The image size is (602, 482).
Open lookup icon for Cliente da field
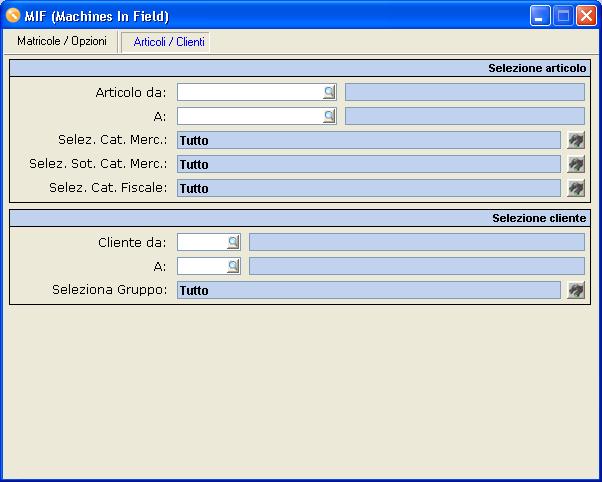[x=233, y=242]
